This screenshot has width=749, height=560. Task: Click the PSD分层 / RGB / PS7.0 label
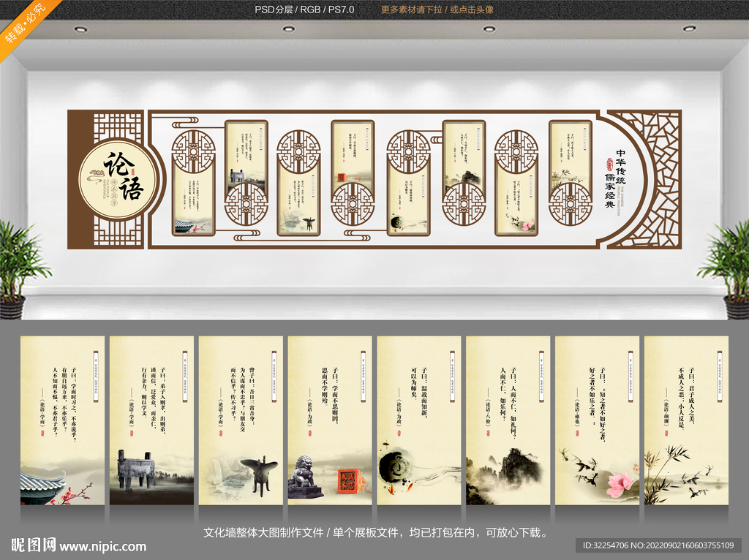click(304, 10)
